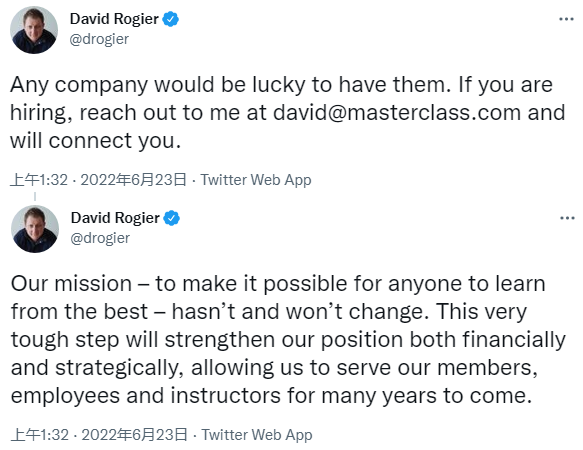Open the first tweet's 上午1:32 timestamp
The width and height of the screenshot is (583, 450).
tap(39, 180)
